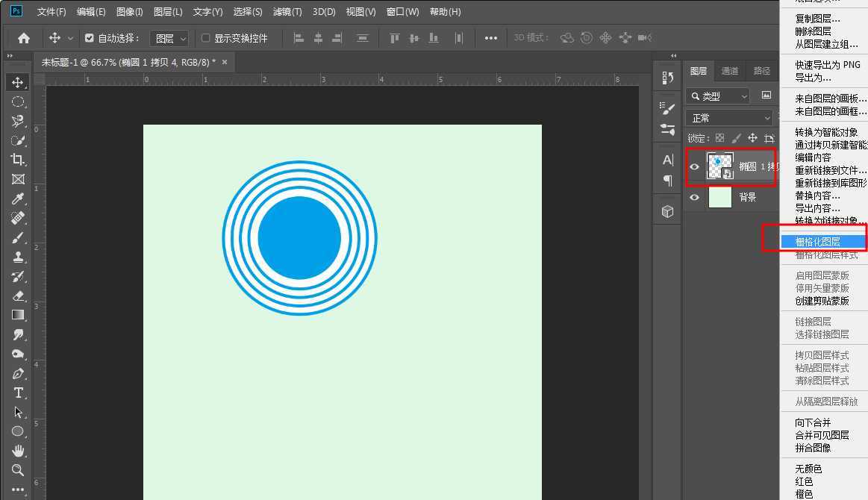Uncheck the 自动选择 checkbox
868x500 pixels.
(90, 38)
